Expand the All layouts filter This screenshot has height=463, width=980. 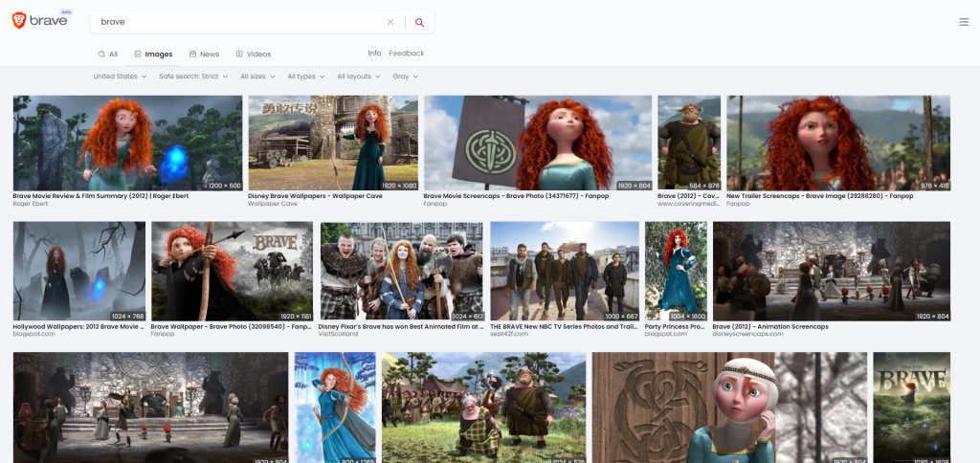click(x=359, y=77)
